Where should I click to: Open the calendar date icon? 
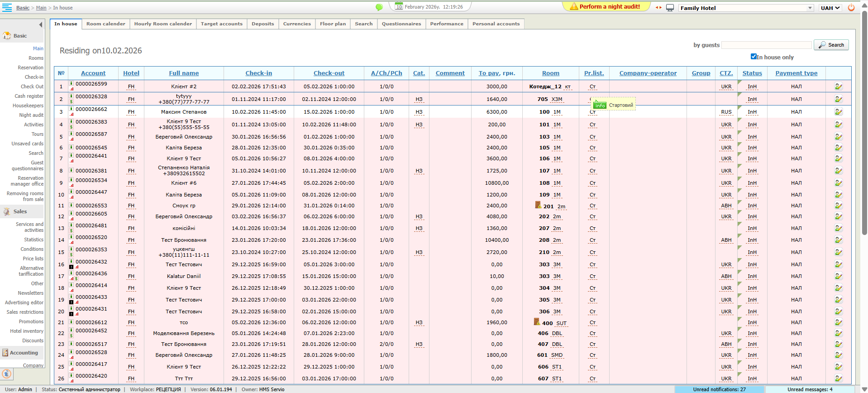tap(399, 6)
